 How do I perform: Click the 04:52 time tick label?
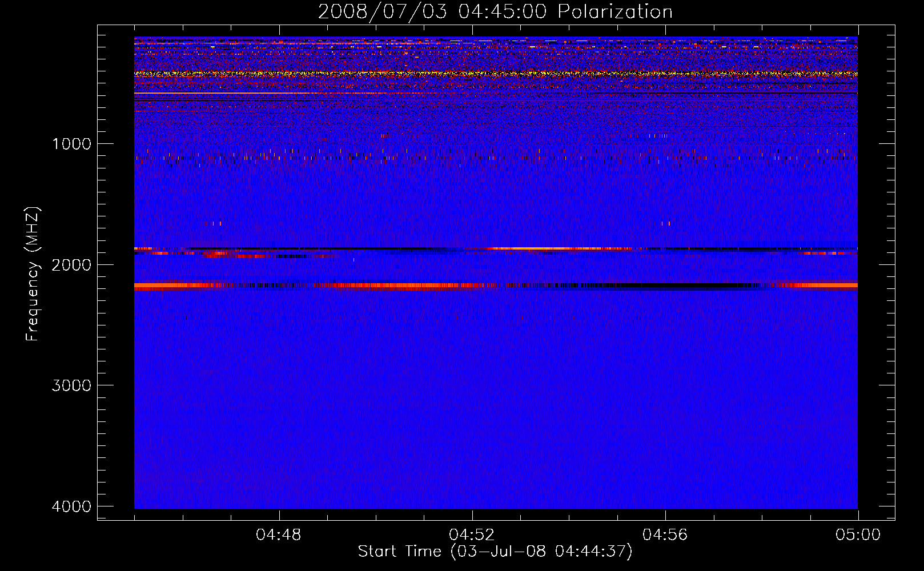[x=472, y=535]
